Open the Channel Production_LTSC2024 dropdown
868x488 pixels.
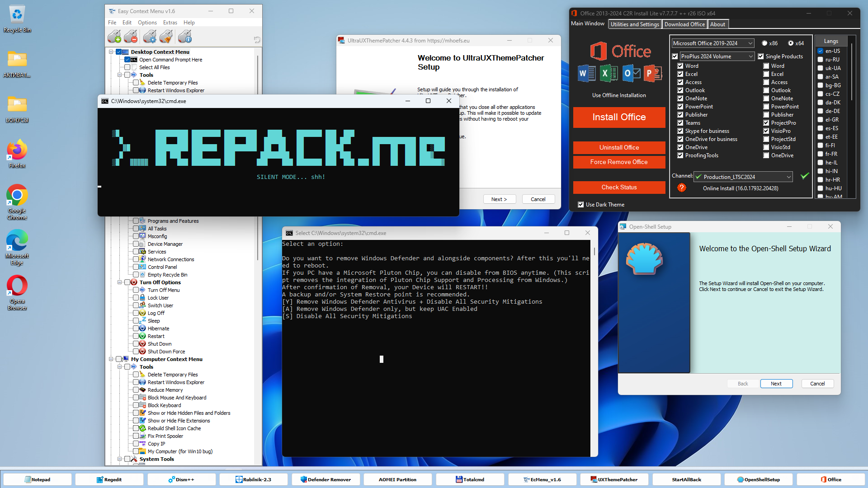[x=743, y=177]
